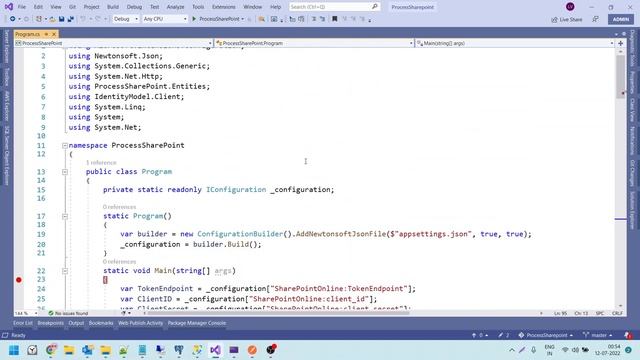Click the notifications bell icon in status bar
The width and height of the screenshot is (640, 360).
pyautogui.click(x=628, y=335)
